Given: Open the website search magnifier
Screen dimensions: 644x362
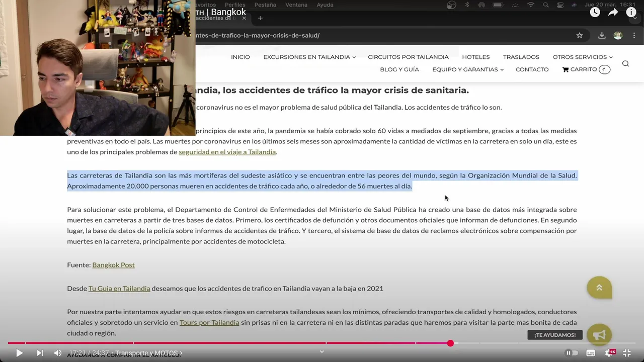Looking at the screenshot, I should tap(625, 63).
